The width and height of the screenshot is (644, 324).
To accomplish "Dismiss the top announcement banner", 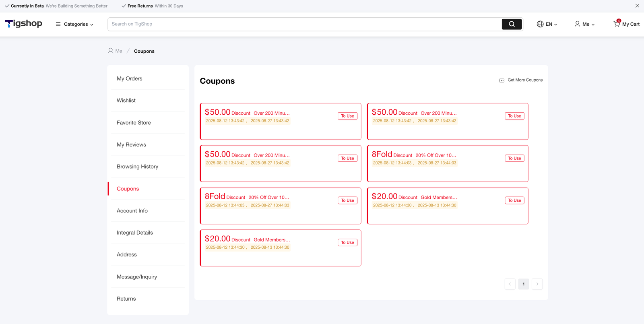I will click(x=637, y=6).
